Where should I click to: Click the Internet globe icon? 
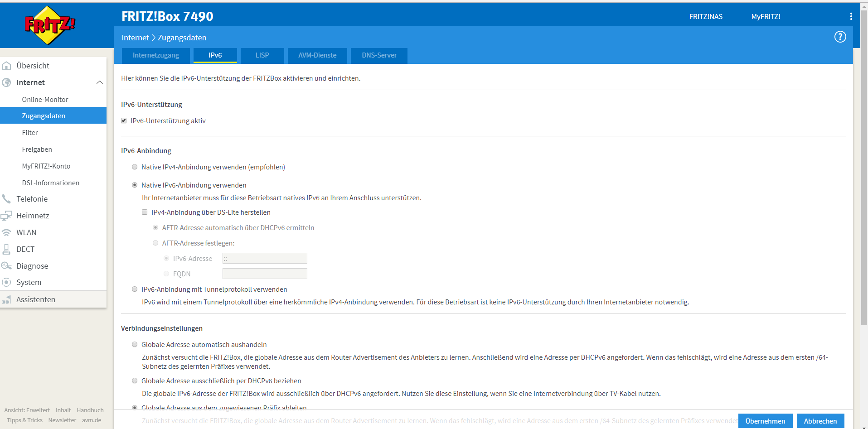tap(6, 82)
